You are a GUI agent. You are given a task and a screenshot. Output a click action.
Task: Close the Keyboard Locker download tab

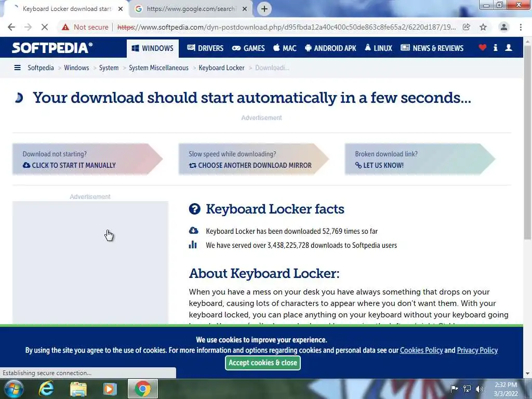tap(121, 9)
